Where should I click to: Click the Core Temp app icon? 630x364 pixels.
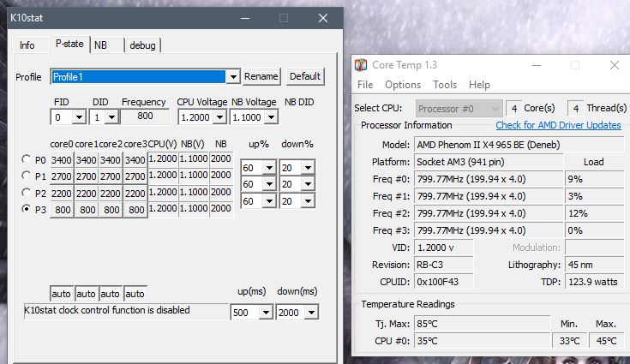[361, 64]
